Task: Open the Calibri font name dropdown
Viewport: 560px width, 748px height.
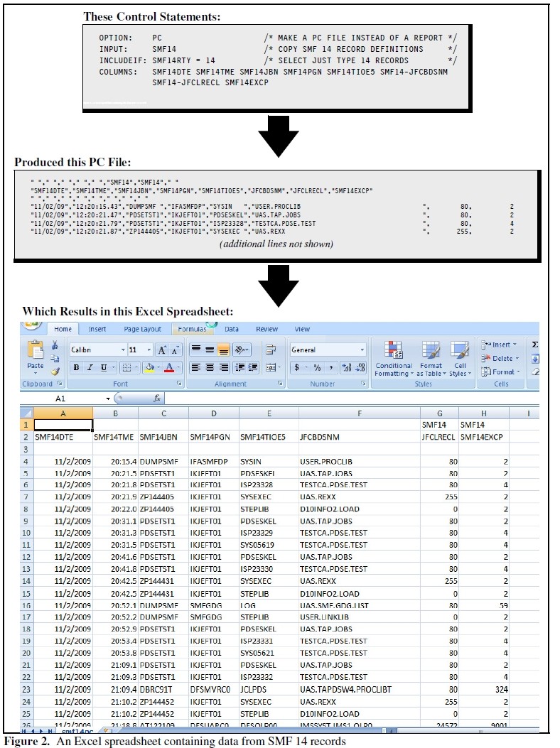Action: pos(123,350)
